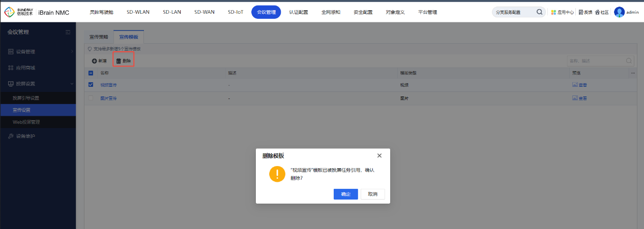Open the 社区 community icon
644x229 pixels.
coord(597,12)
